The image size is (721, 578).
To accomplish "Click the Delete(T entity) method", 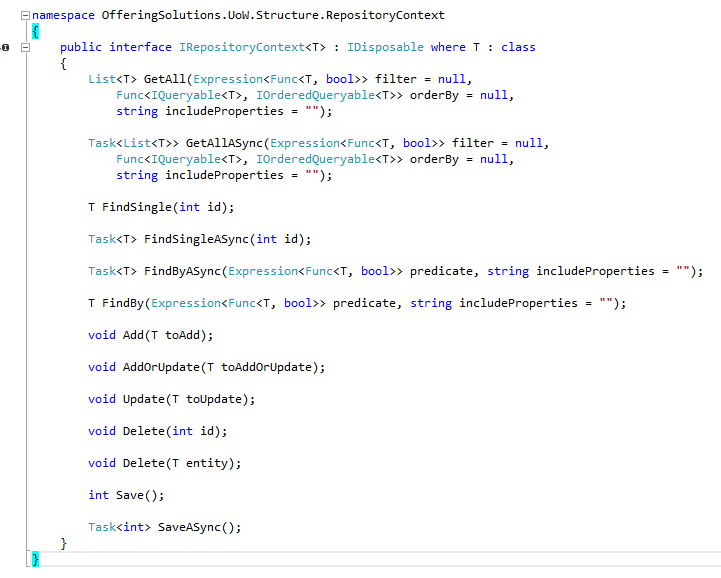I will (182, 463).
